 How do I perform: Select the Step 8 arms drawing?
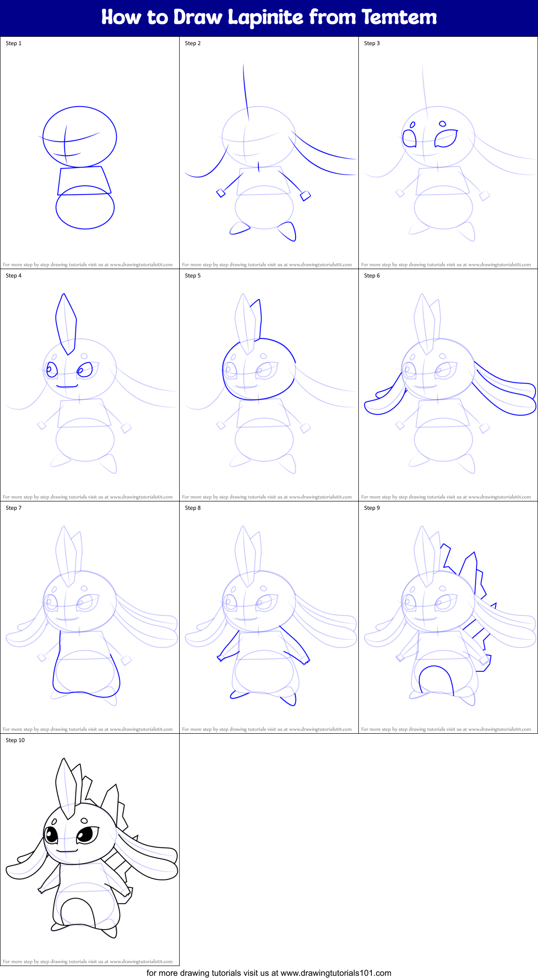coord(269,617)
